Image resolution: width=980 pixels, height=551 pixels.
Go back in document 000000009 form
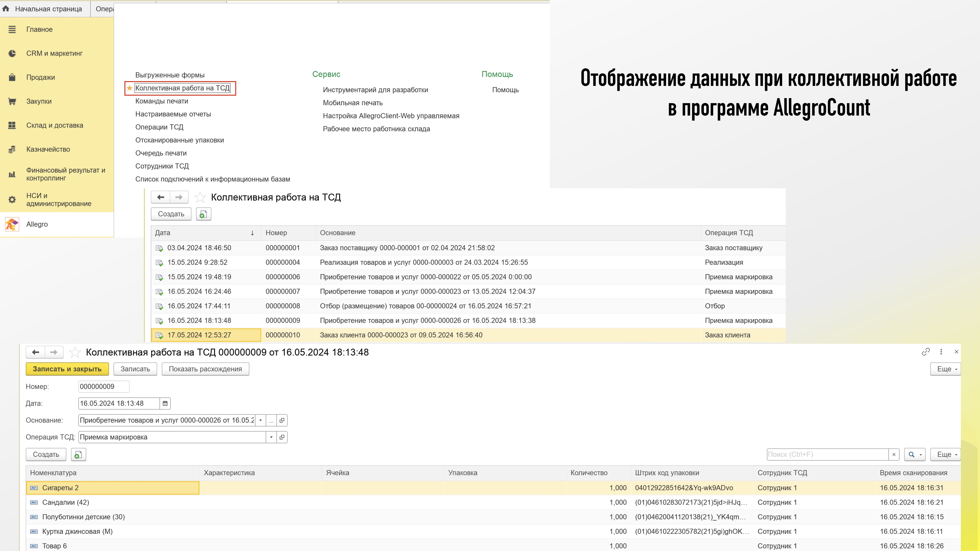(x=35, y=352)
